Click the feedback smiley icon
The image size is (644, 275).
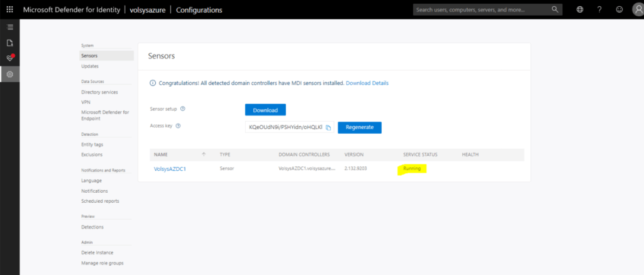(619, 10)
